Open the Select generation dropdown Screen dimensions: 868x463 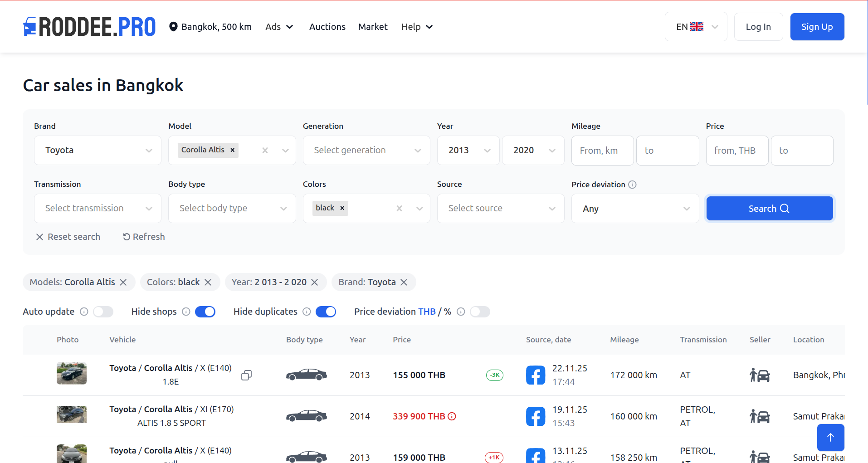[x=366, y=150]
